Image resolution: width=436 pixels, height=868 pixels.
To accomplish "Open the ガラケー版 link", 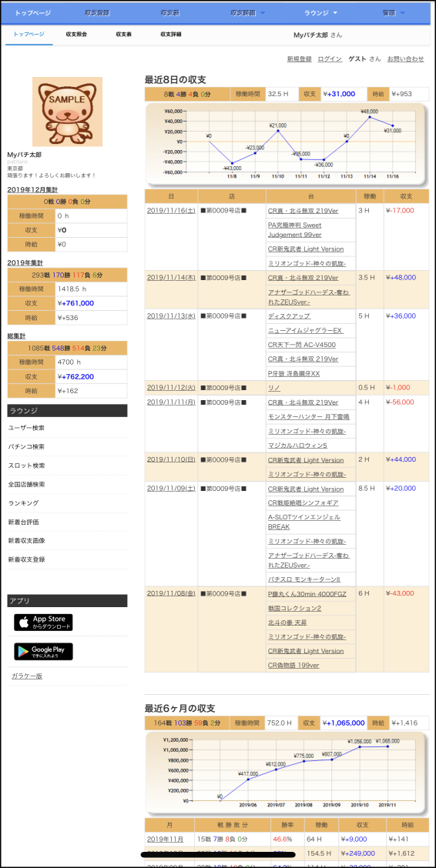I will [x=27, y=676].
